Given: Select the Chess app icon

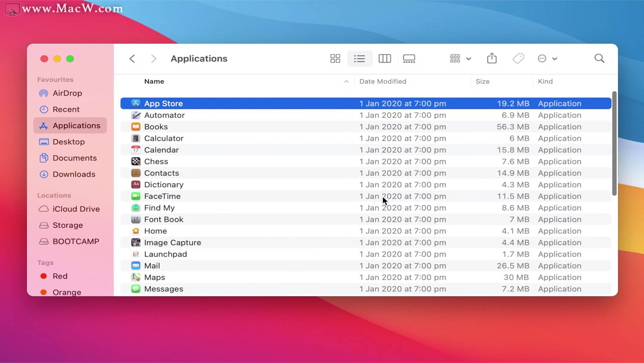Looking at the screenshot, I should pos(136,161).
